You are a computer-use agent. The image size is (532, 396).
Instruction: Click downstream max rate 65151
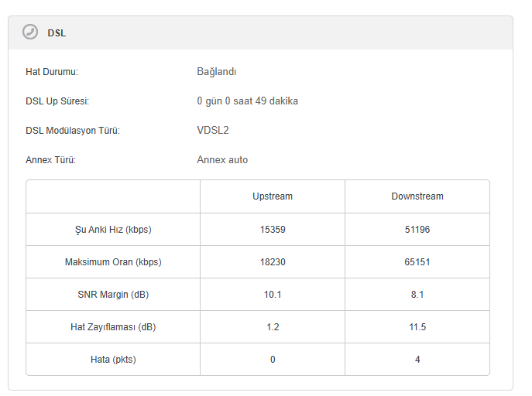click(x=417, y=262)
